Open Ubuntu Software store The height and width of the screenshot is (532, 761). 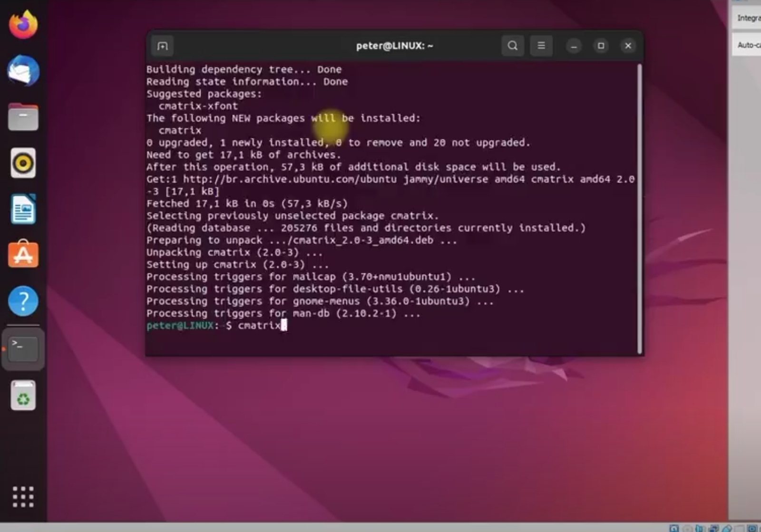pos(23,255)
